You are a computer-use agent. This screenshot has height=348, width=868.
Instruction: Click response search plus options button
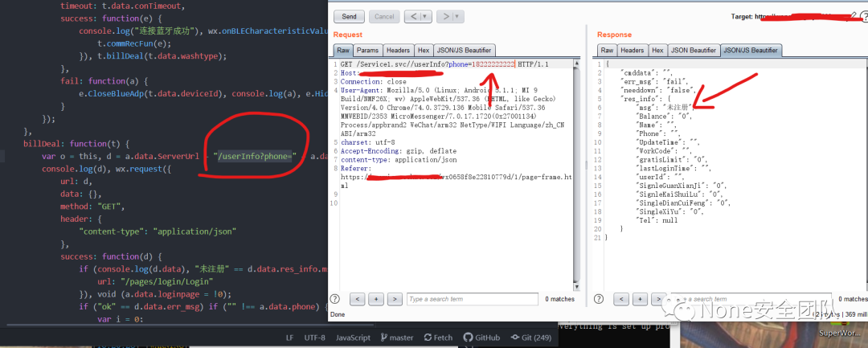tap(640, 299)
